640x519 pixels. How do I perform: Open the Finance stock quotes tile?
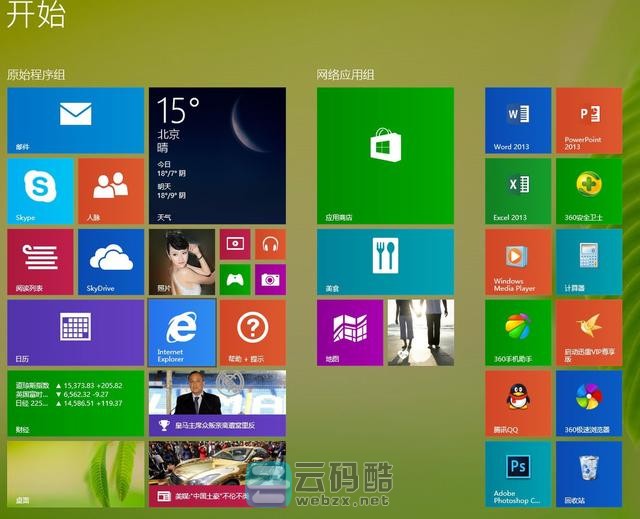(75, 403)
